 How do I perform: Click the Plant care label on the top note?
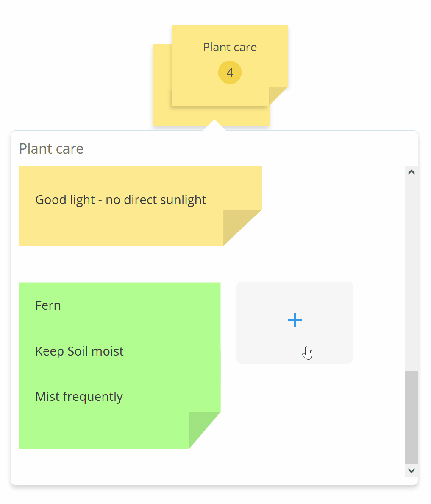pos(230,47)
